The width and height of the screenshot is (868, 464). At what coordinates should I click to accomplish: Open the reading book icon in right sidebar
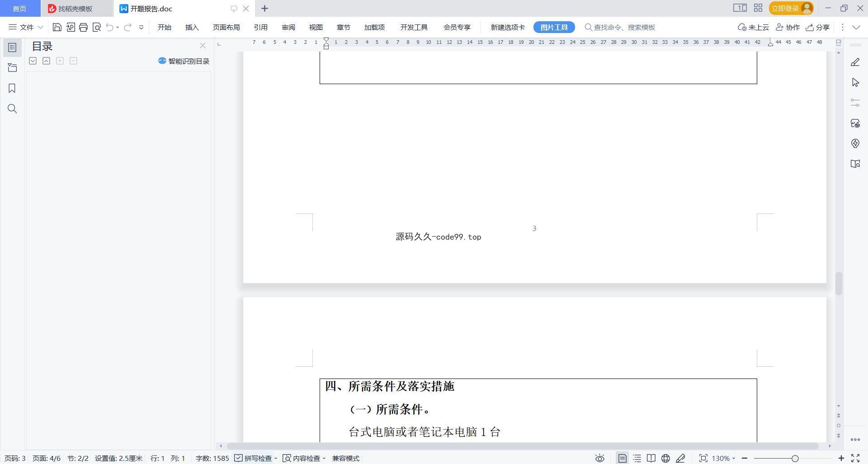[855, 164]
